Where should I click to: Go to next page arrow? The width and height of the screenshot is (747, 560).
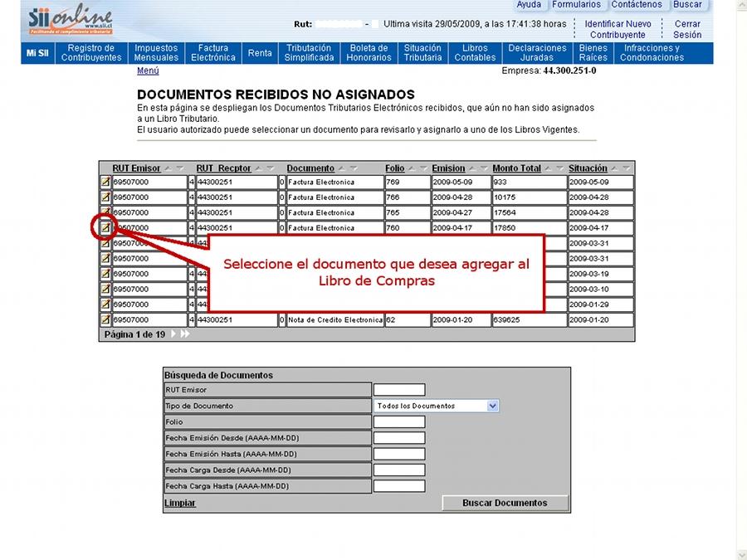coord(173,334)
